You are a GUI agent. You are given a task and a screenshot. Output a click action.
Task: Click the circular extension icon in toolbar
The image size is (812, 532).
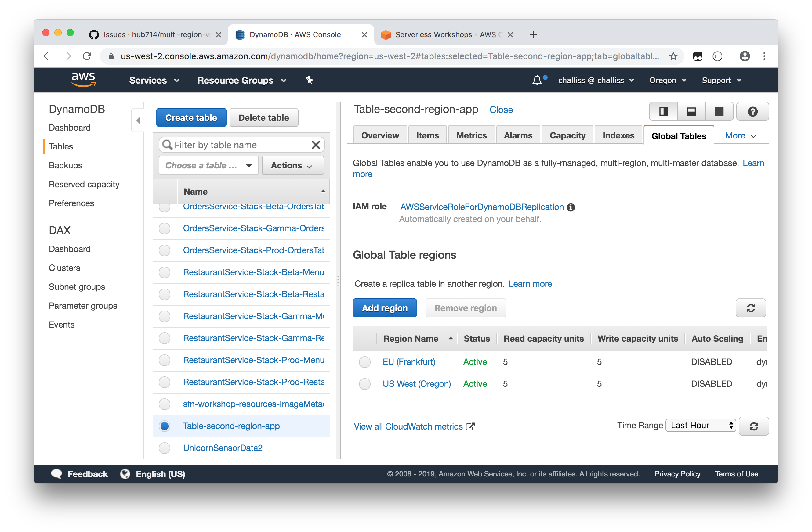717,56
